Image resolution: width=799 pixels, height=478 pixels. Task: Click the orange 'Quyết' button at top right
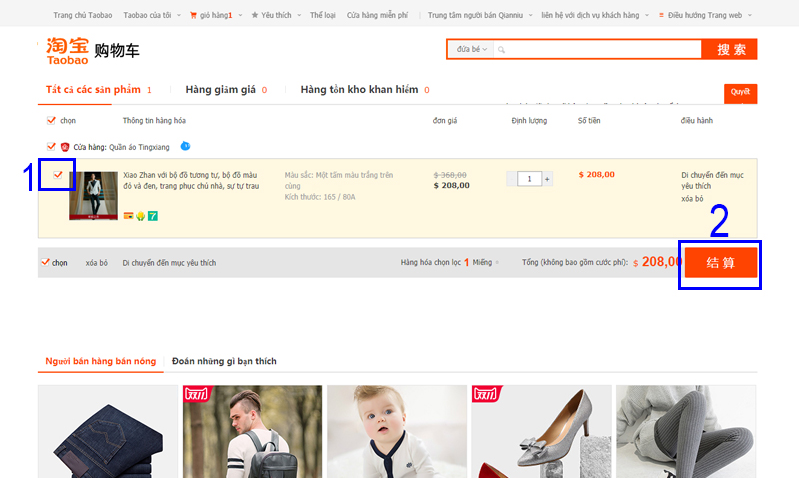[x=740, y=93]
